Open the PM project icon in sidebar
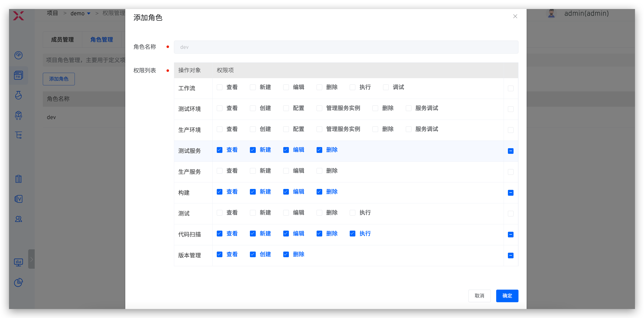This screenshot has height=318, width=644. (18, 75)
